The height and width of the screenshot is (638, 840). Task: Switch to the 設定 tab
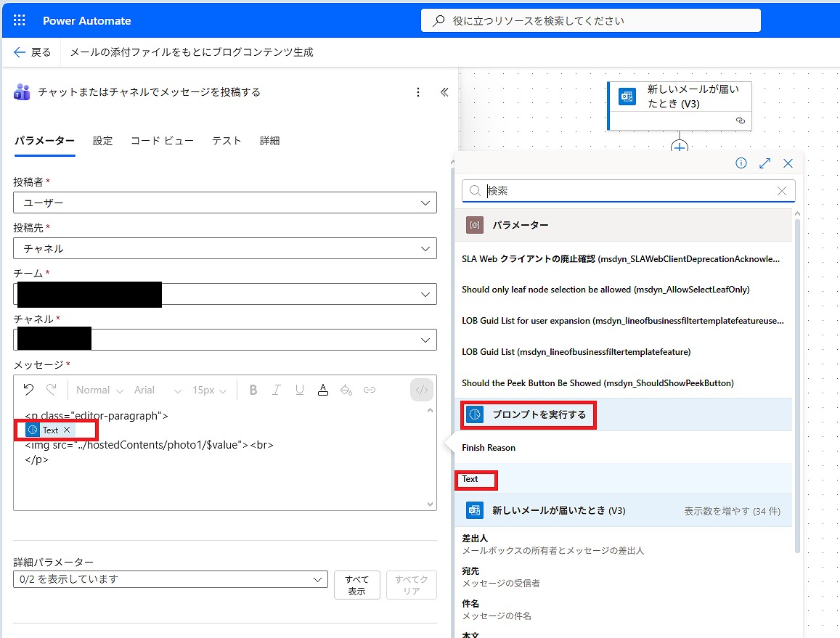coord(103,141)
